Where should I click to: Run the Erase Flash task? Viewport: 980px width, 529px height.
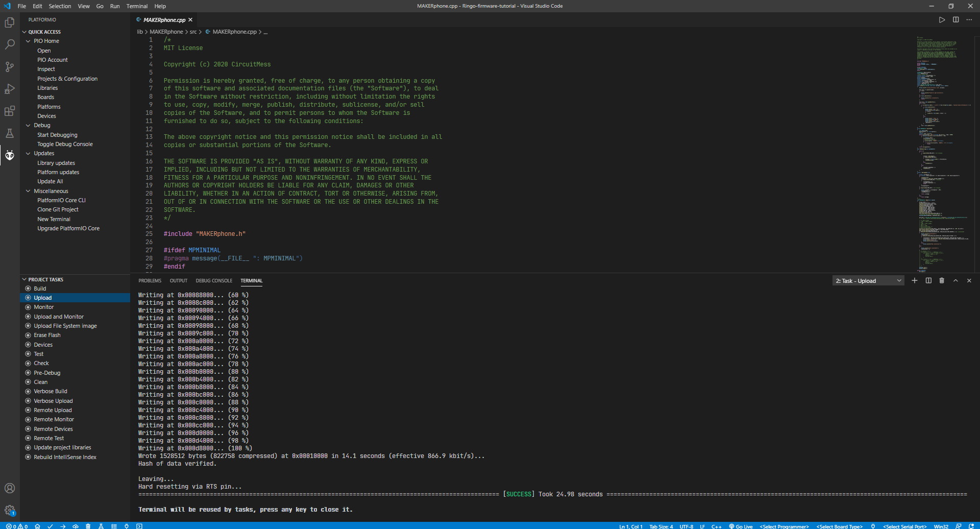click(75, 335)
